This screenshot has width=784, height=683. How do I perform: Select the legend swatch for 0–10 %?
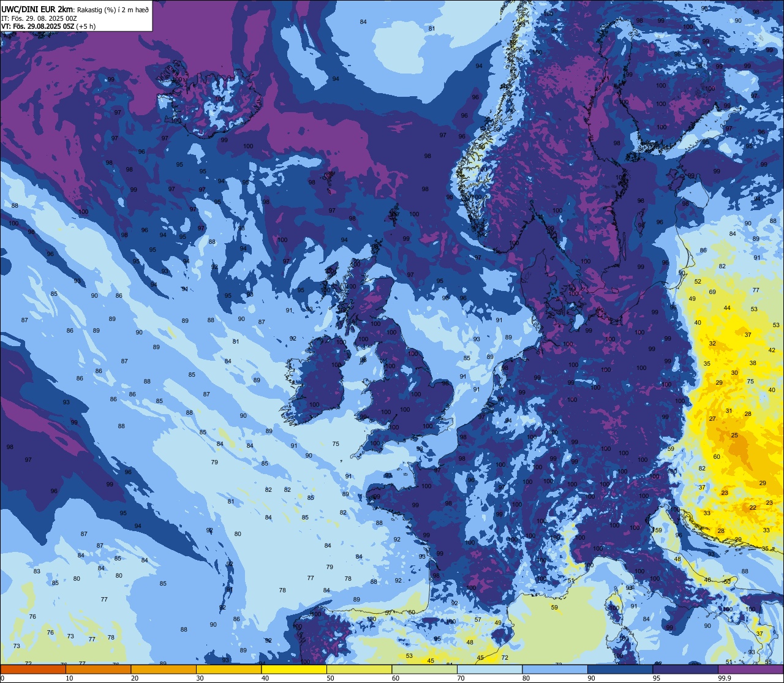[33, 670]
